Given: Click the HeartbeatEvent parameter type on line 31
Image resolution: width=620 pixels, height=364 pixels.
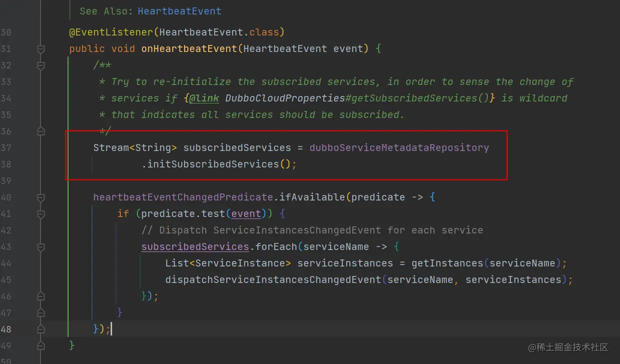Looking at the screenshot, I should coord(285,49).
